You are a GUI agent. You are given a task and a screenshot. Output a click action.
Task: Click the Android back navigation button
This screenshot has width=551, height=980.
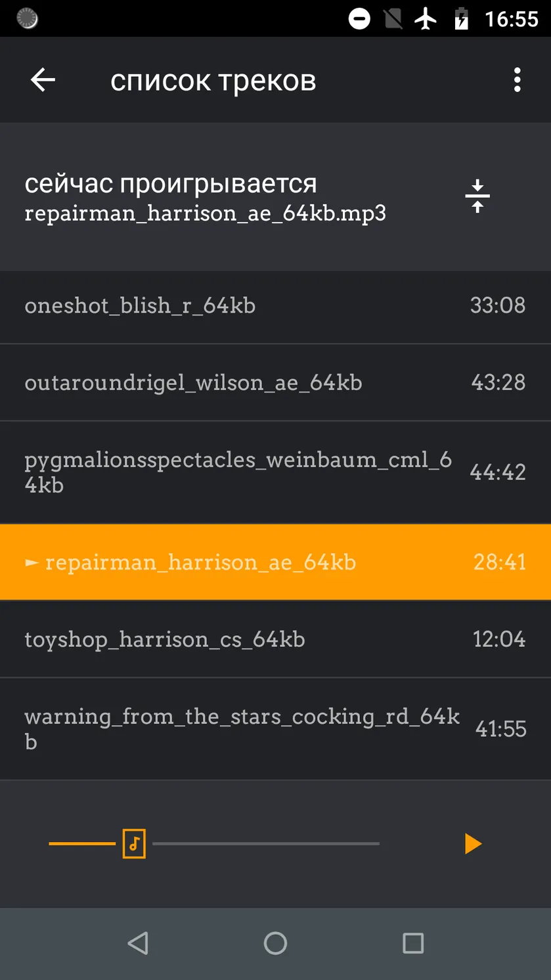[x=138, y=943]
